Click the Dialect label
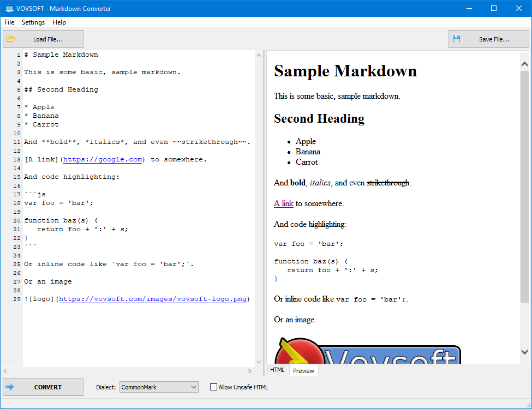 click(106, 387)
